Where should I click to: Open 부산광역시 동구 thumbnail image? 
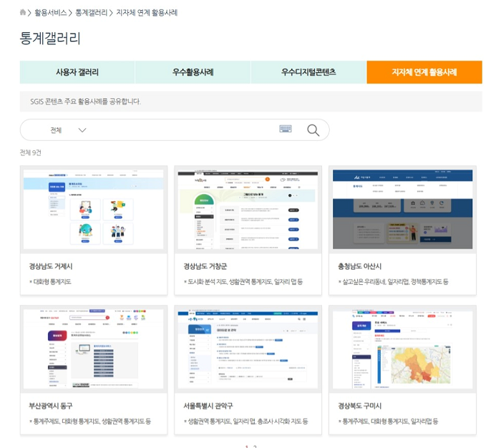click(x=94, y=349)
